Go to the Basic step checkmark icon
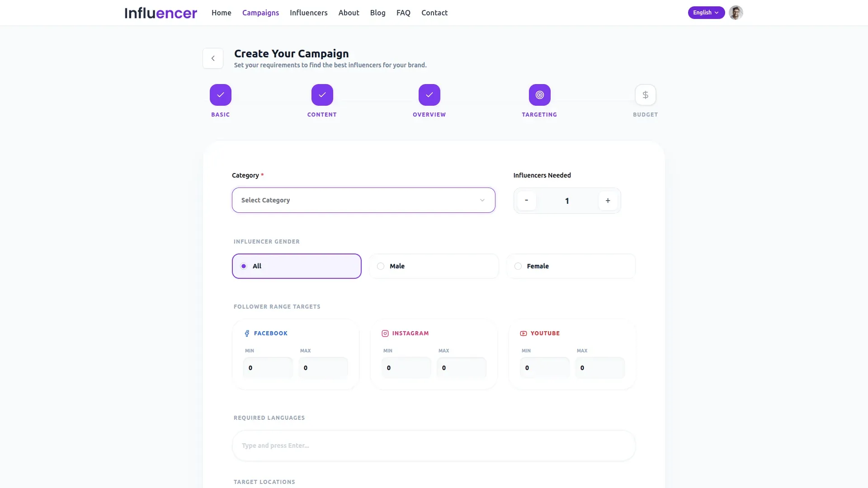 point(221,95)
